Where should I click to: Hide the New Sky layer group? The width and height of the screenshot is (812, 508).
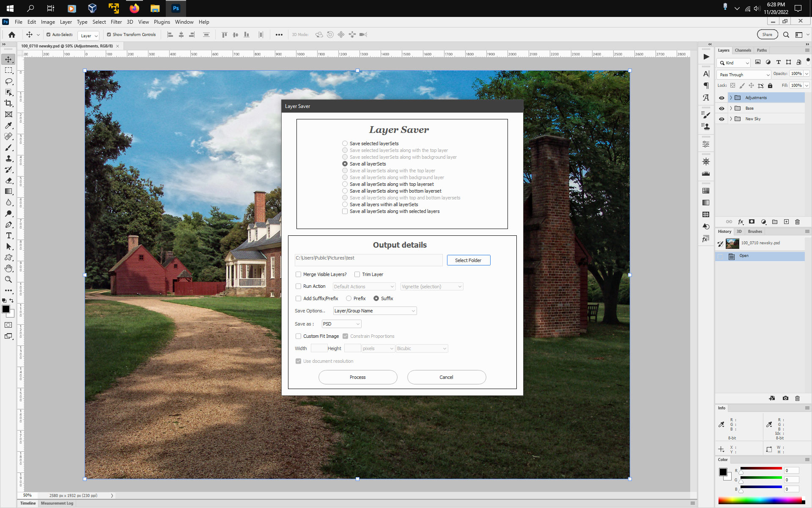point(721,119)
